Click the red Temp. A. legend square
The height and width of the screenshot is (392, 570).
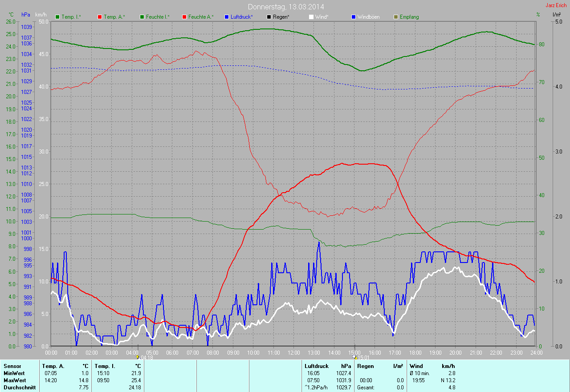[100, 17]
